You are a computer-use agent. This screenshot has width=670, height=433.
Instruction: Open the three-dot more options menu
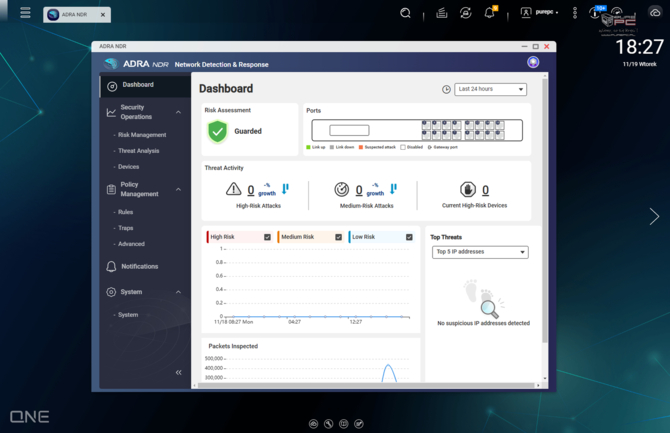pyautogui.click(x=575, y=13)
